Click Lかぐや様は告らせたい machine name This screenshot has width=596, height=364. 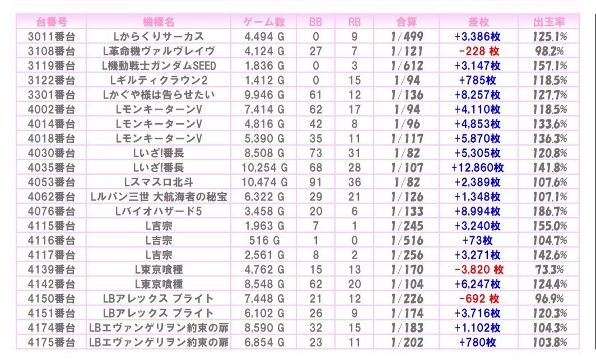[x=159, y=95]
